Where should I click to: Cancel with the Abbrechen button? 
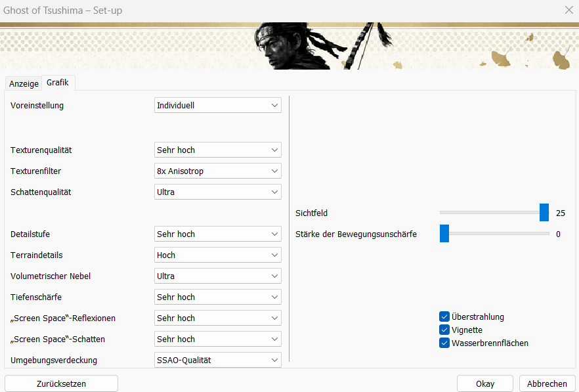(547, 383)
